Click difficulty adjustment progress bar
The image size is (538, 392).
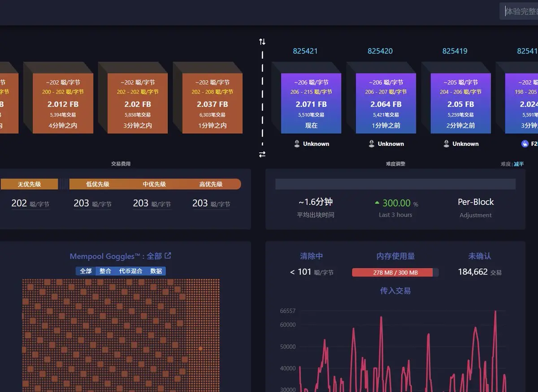pos(395,184)
